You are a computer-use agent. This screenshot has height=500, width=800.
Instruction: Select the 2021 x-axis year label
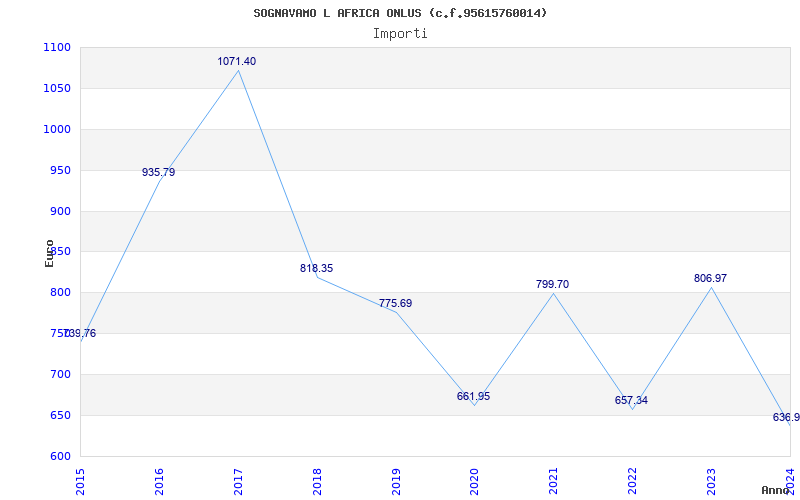tap(554, 482)
